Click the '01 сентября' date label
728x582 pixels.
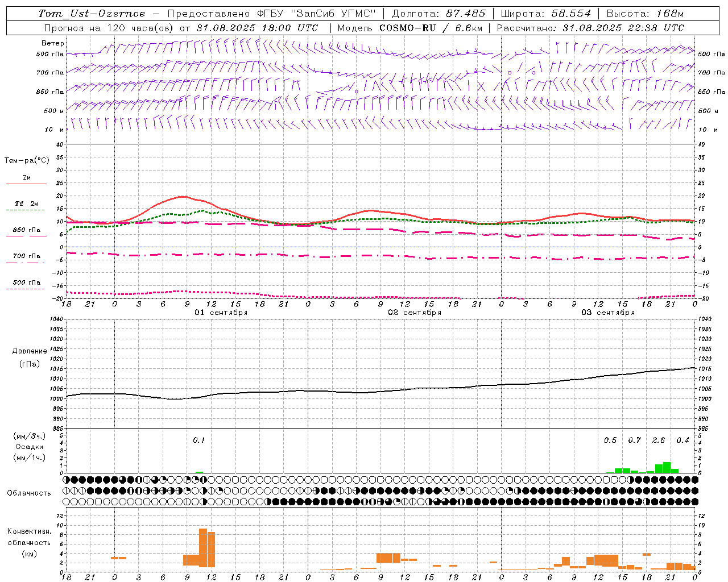tap(221, 313)
